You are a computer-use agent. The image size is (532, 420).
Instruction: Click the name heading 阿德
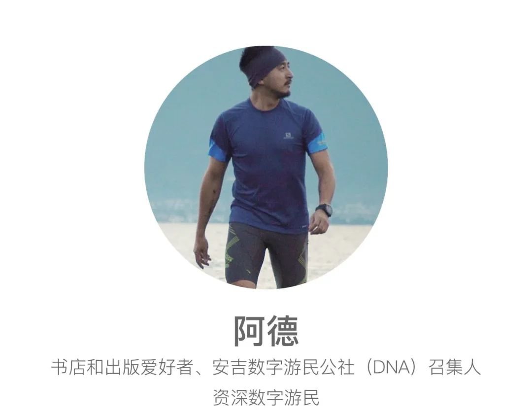pyautogui.click(x=266, y=331)
